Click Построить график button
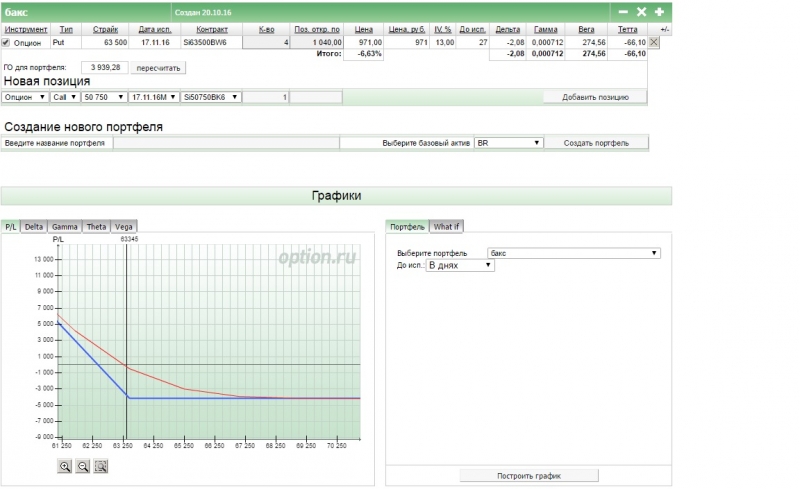Screen dimensions: 800x489 (529, 475)
